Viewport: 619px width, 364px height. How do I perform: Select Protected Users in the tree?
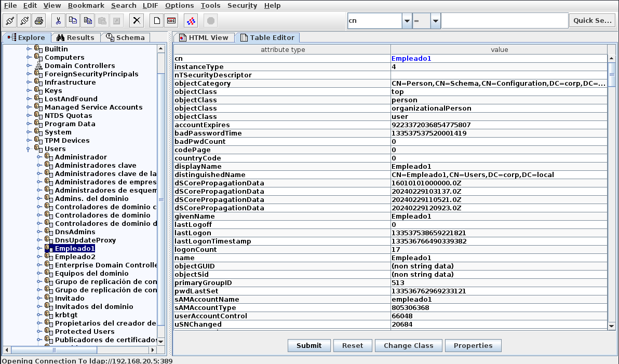[x=85, y=332]
